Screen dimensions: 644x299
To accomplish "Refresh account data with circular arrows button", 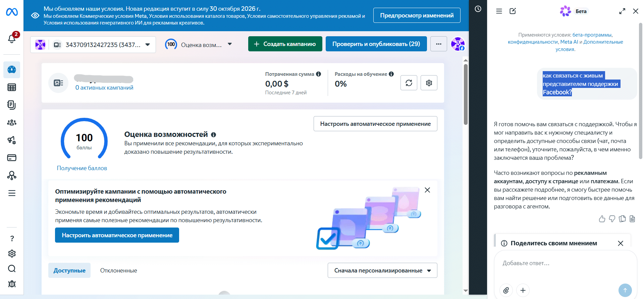I will point(409,83).
